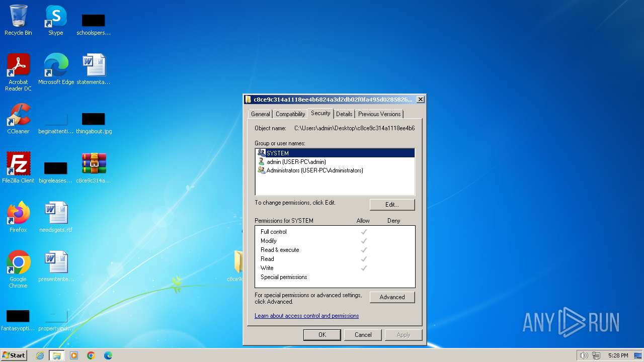Open Windows Explorer taskbar button

click(x=57, y=355)
